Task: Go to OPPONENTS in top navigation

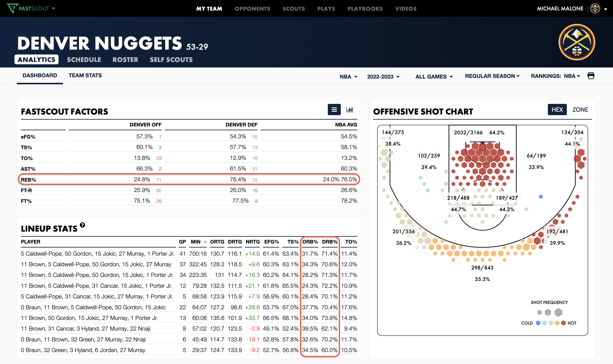Action: [252, 9]
